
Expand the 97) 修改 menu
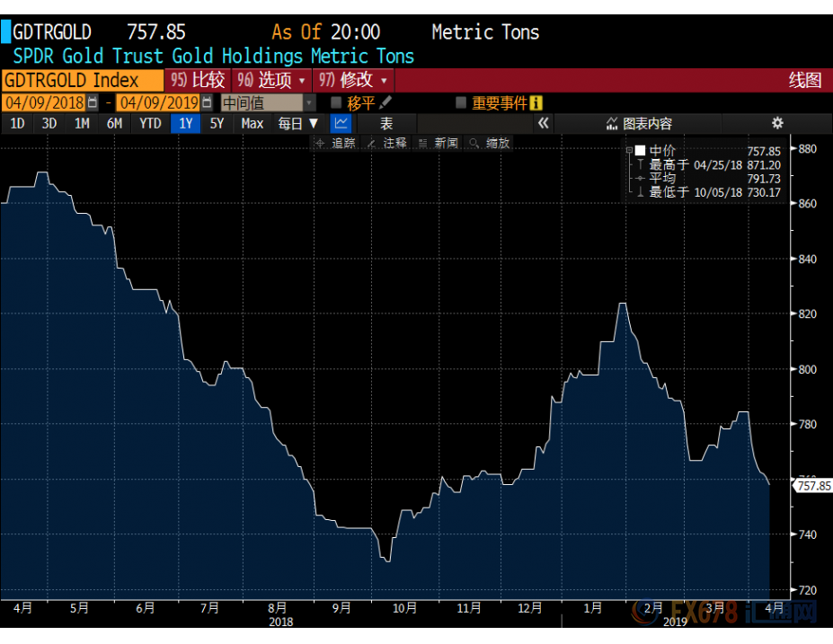(x=354, y=80)
